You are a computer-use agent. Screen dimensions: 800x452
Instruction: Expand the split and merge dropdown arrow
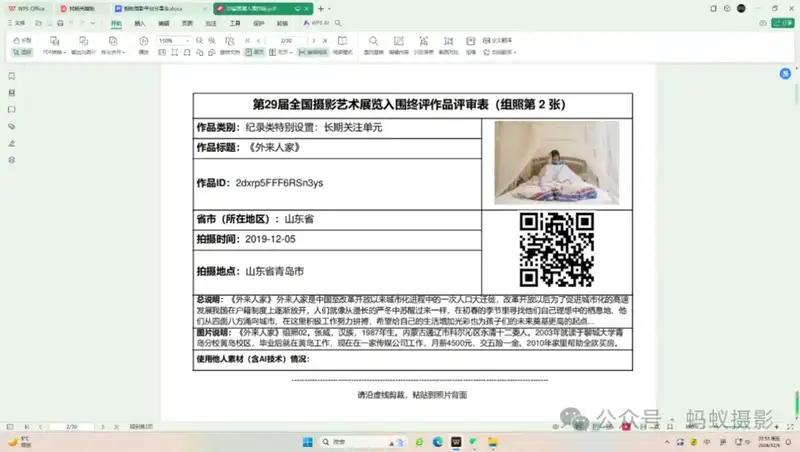tap(124, 53)
